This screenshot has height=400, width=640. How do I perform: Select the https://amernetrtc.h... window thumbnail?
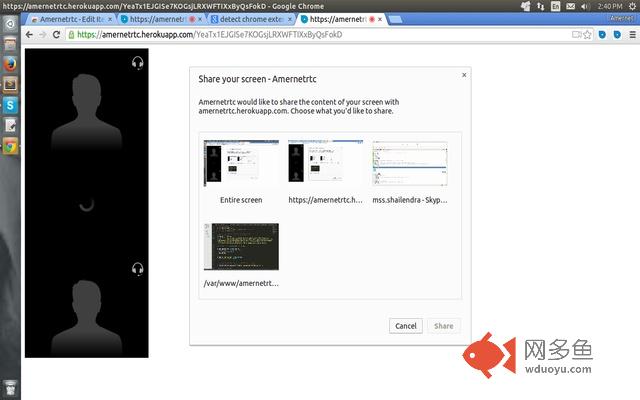click(326, 162)
